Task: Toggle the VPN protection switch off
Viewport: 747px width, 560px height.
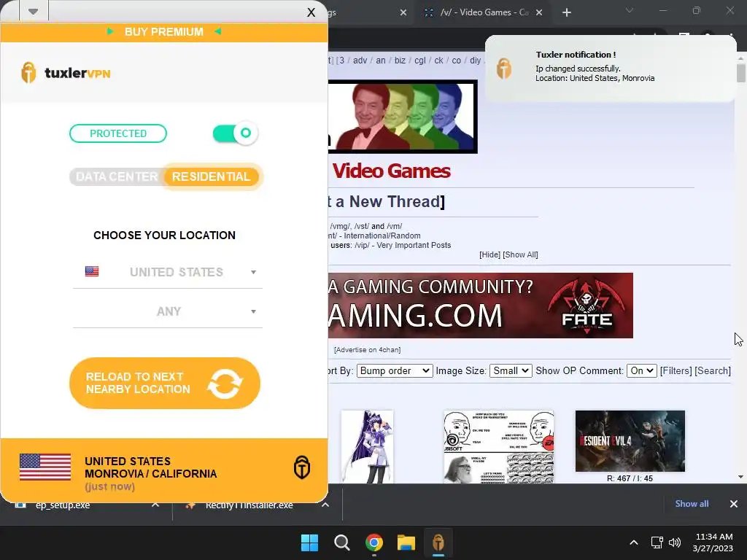Action: pos(236,133)
